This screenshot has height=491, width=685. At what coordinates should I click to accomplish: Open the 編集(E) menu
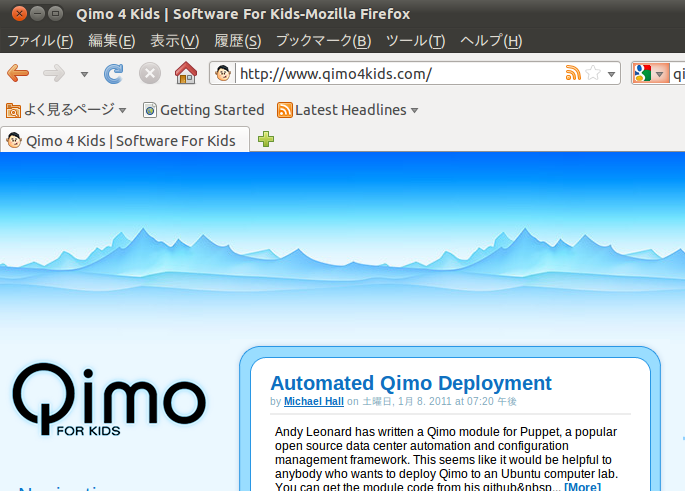112,41
